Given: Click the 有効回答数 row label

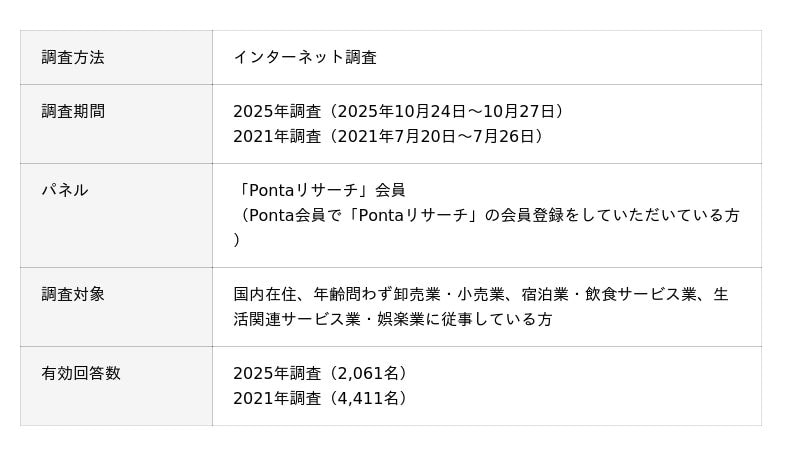Looking at the screenshot, I should pos(81,374).
